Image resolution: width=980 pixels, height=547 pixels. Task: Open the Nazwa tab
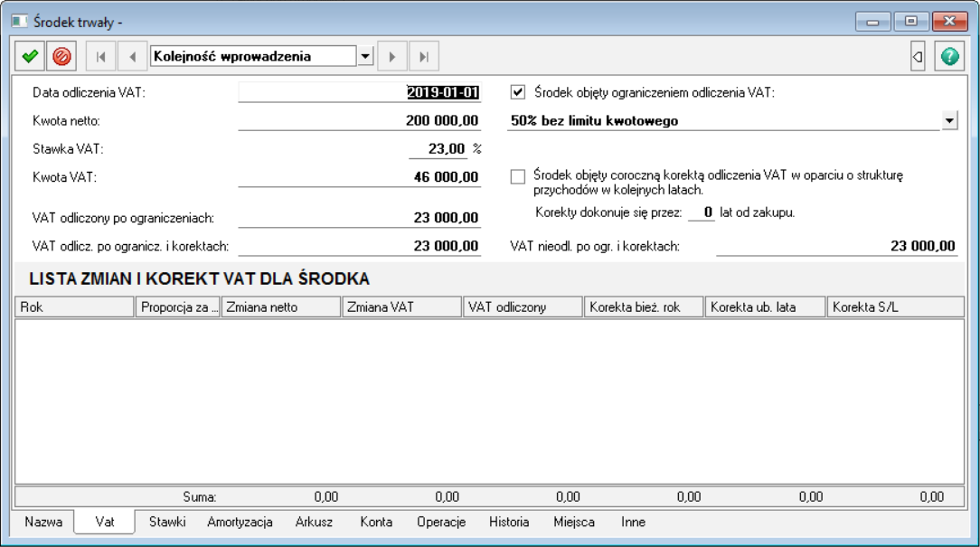(x=43, y=522)
